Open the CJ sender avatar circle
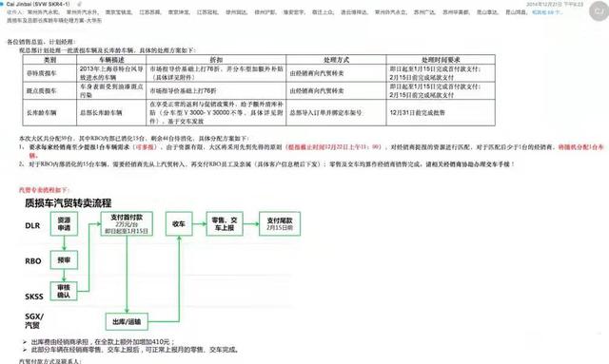The width and height of the screenshot is (609, 364). [599, 10]
